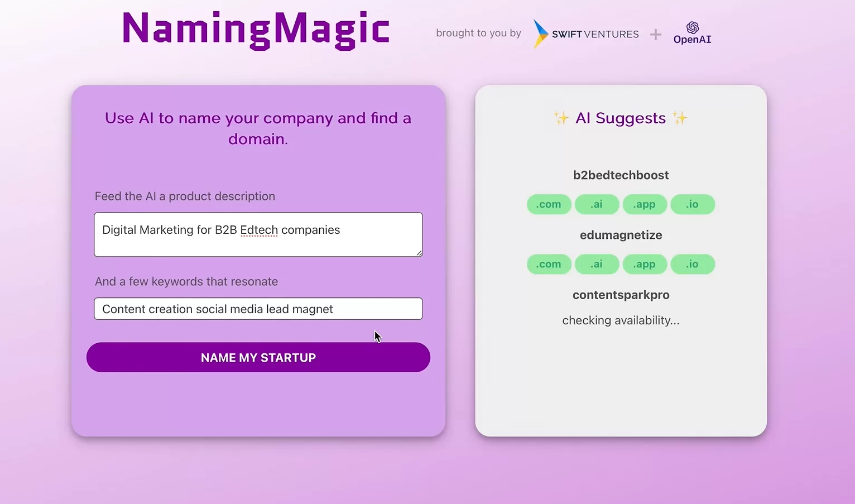Click the resize handle of description box
Viewport: 855px width, 504px height.
tap(419, 253)
